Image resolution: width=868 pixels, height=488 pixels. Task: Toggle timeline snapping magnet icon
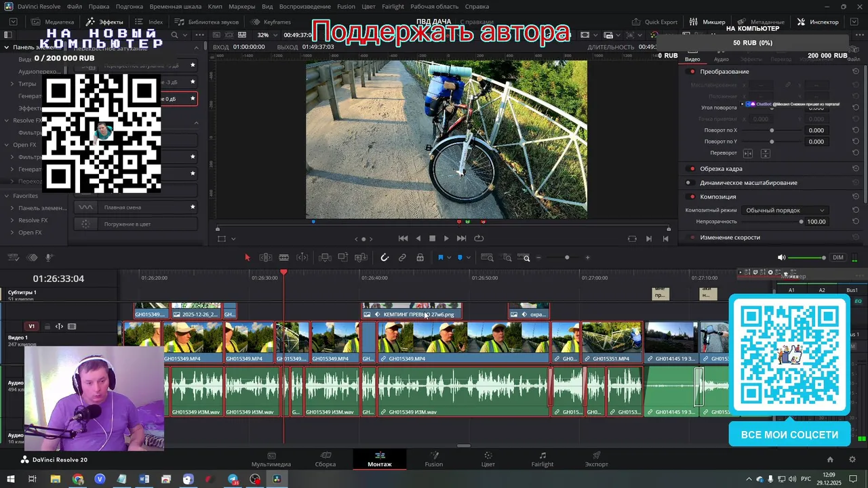click(384, 258)
